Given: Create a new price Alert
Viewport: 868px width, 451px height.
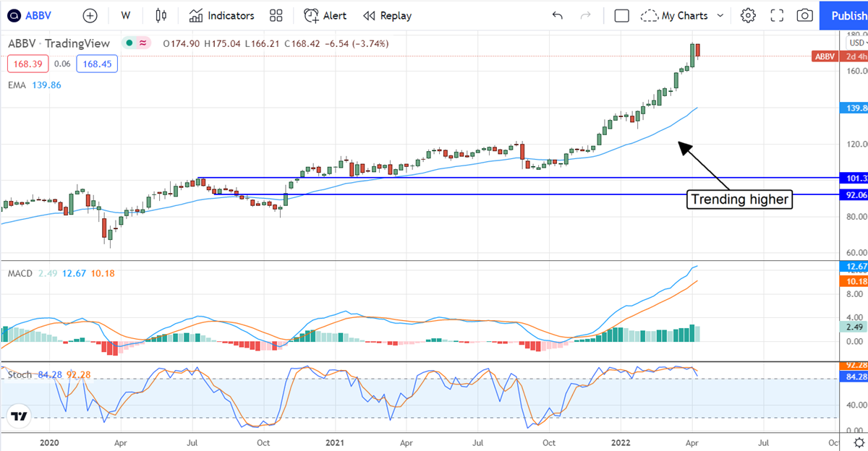Looking at the screenshot, I should pos(325,15).
